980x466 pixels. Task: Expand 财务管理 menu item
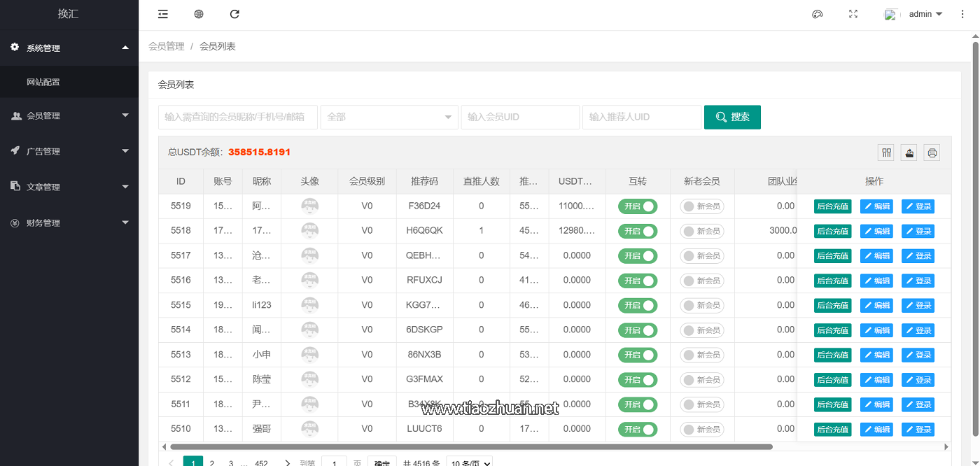69,223
